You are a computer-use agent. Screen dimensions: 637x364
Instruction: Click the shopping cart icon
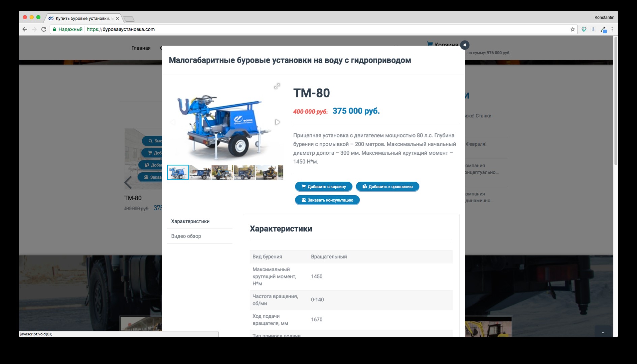[430, 44]
